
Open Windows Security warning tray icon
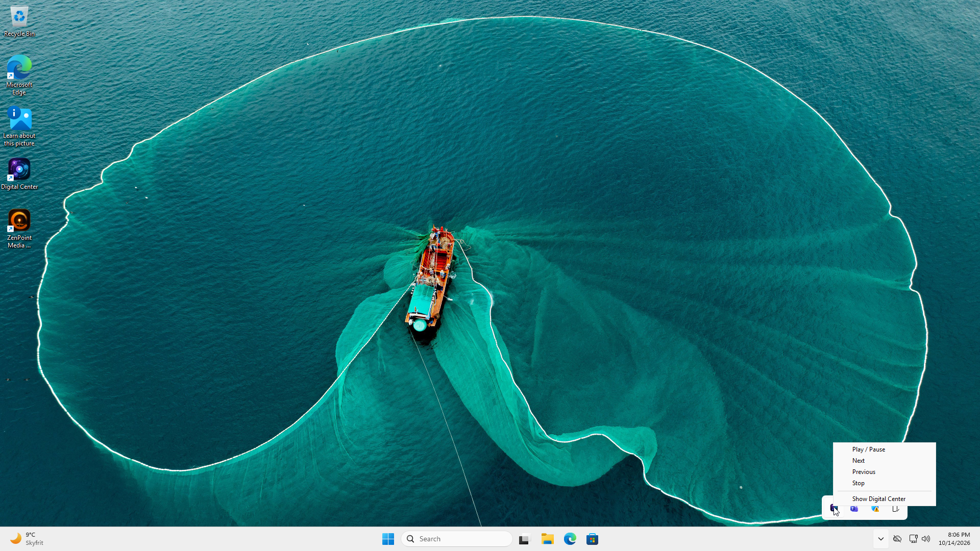pos(875,509)
